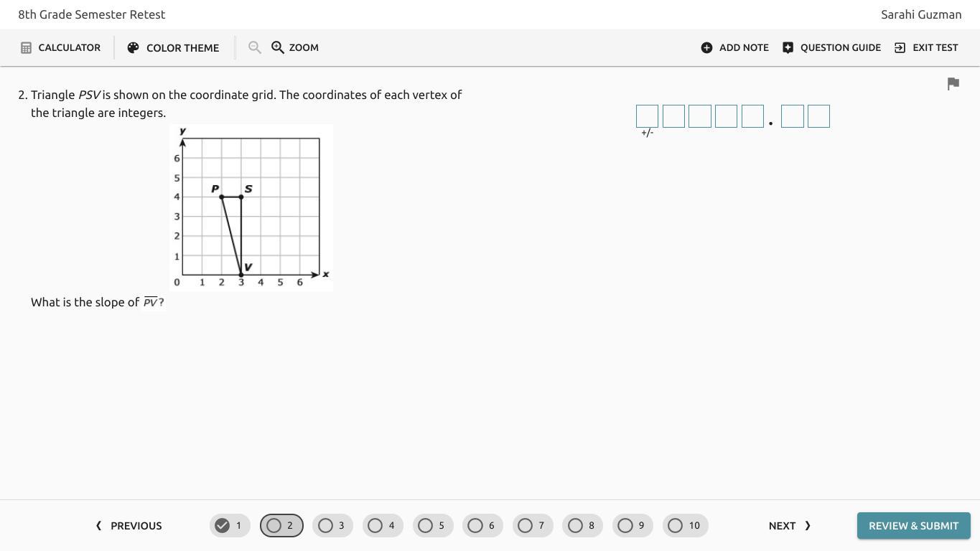Switch to question 8
This screenshot has height=551, width=980.
tap(582, 526)
